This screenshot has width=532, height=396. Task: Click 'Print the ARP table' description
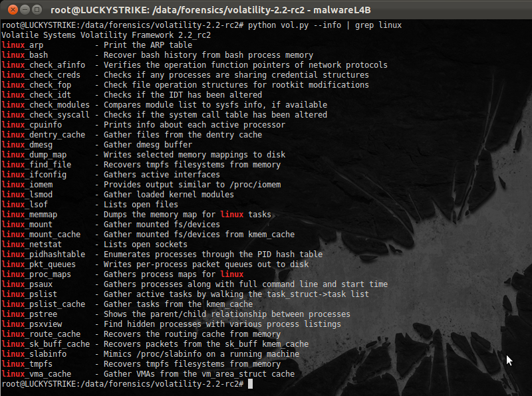coord(148,45)
